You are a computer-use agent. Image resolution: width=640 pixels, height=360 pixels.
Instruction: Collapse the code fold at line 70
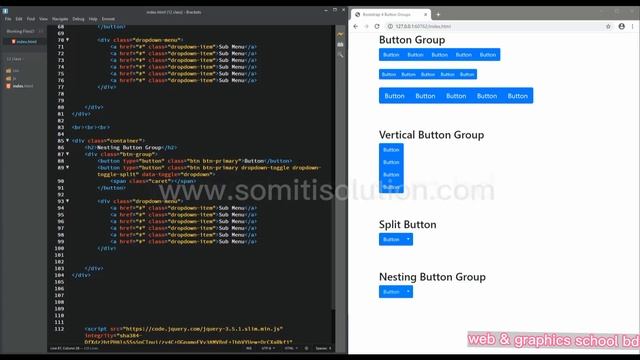(x=67, y=40)
